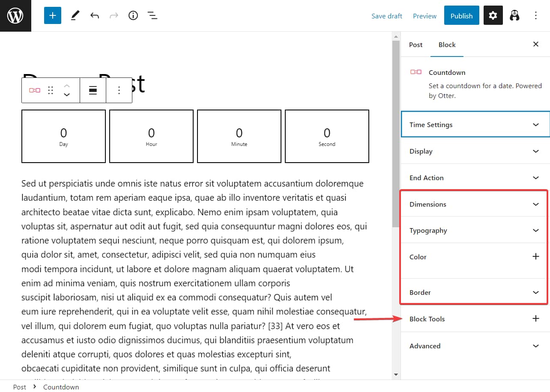Expand the Time Settings panel

pos(475,125)
